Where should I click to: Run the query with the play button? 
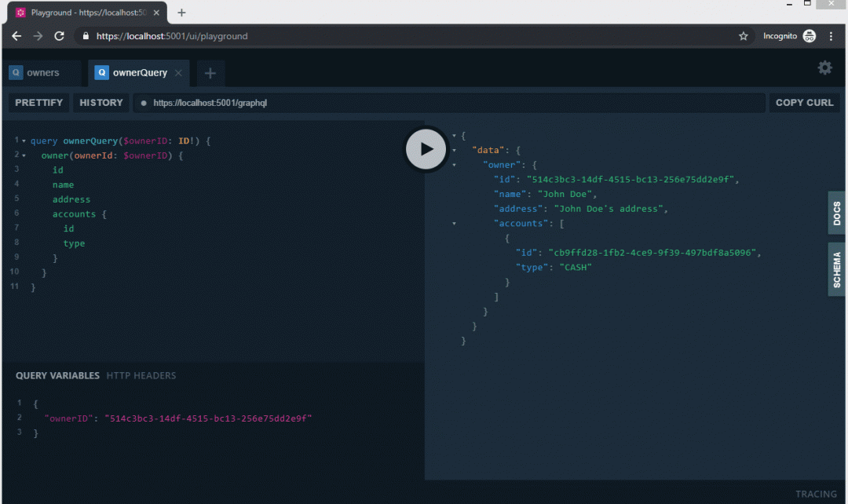pyautogui.click(x=425, y=149)
